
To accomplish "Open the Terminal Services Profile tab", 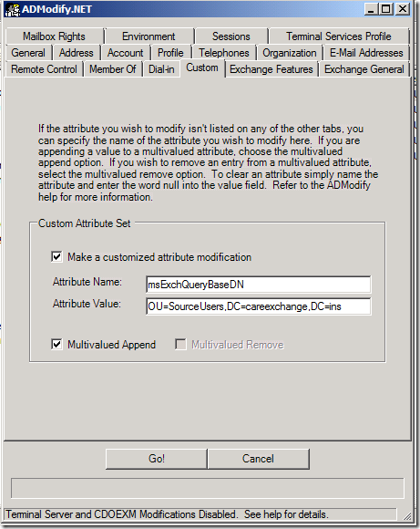I will tap(339, 36).
